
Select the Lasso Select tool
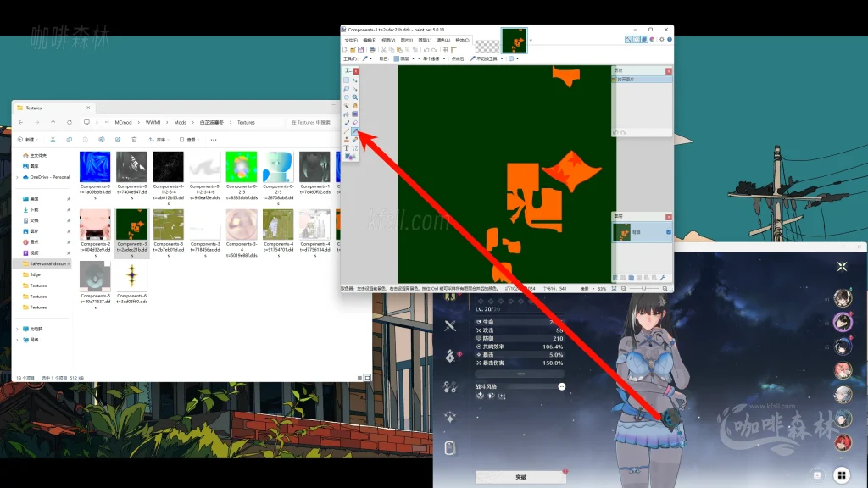click(347, 88)
